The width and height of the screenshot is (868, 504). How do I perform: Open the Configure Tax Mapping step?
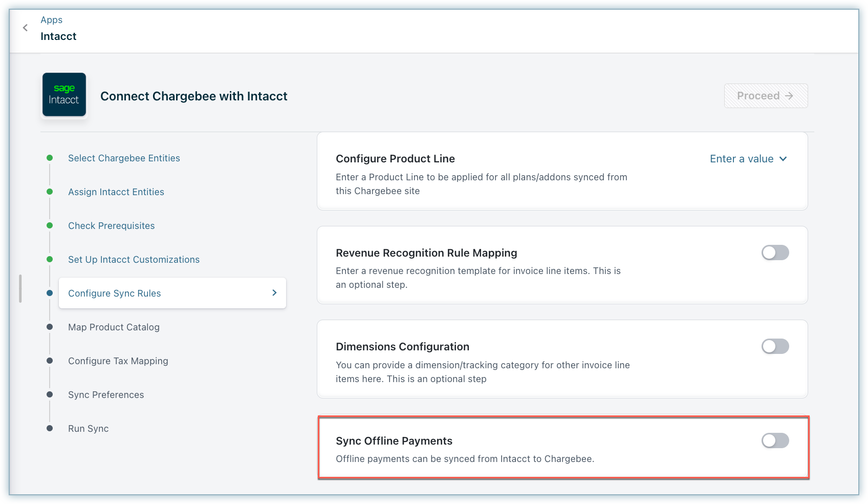(x=118, y=361)
